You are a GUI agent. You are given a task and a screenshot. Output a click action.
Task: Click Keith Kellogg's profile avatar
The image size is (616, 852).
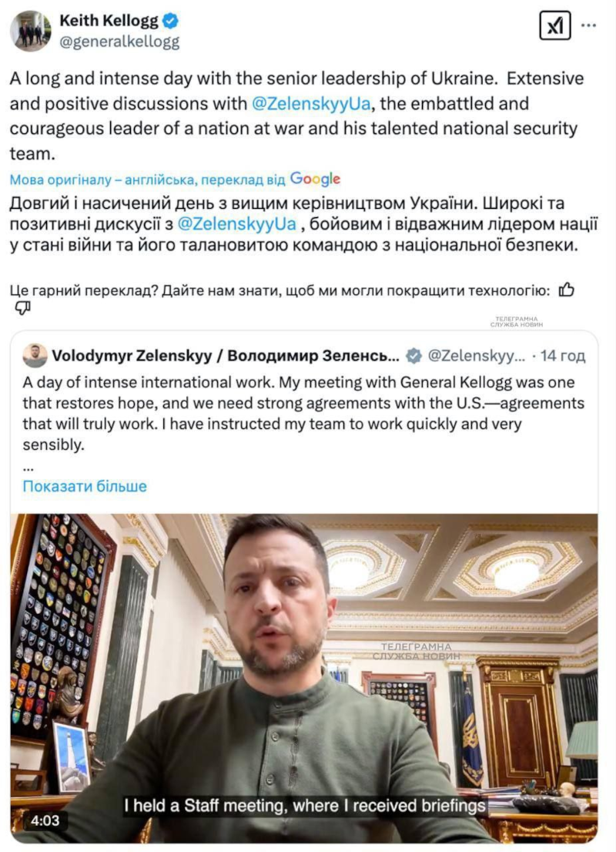click(x=31, y=31)
